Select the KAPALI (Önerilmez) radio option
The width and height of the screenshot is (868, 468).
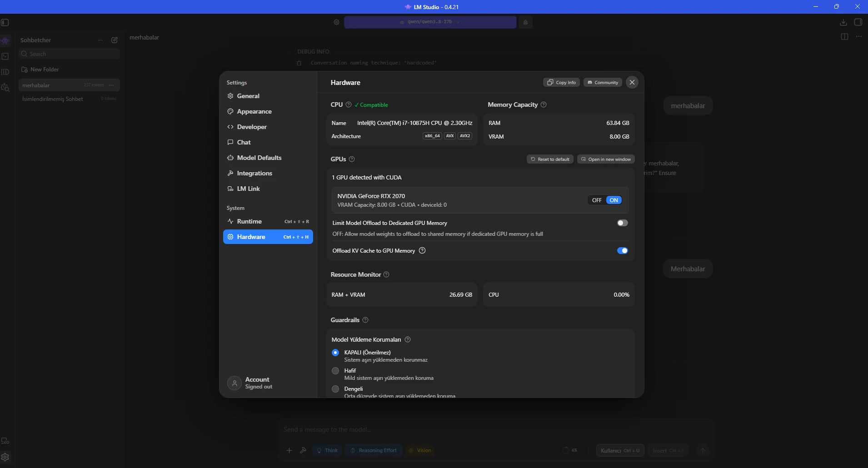[x=335, y=353]
